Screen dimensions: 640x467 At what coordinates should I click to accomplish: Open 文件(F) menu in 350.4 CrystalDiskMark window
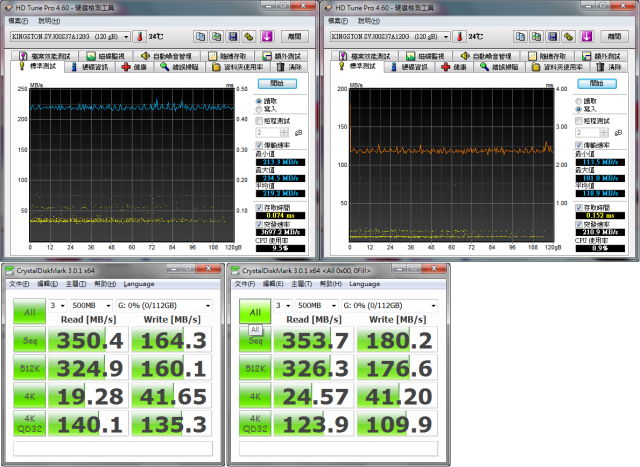[19, 284]
